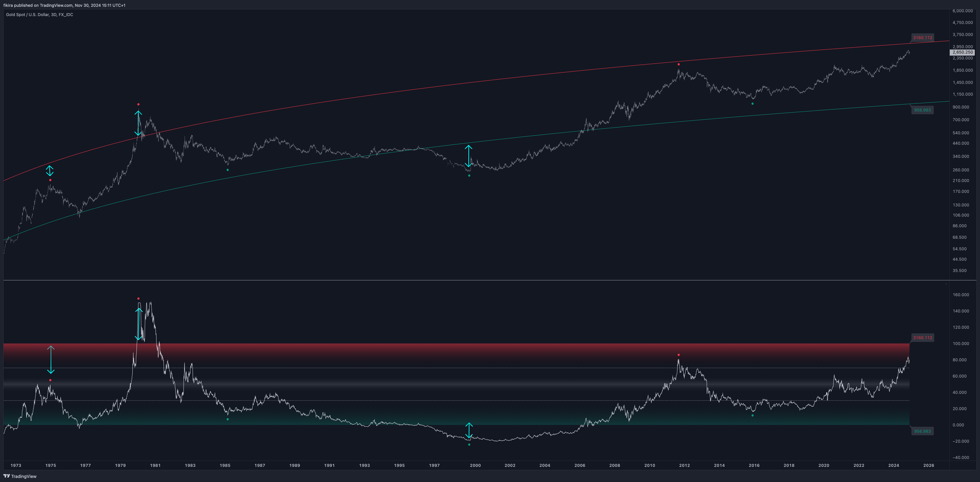Click the 6,000.000 price axis value
This screenshot has height=482, width=980.
pyautogui.click(x=963, y=11)
